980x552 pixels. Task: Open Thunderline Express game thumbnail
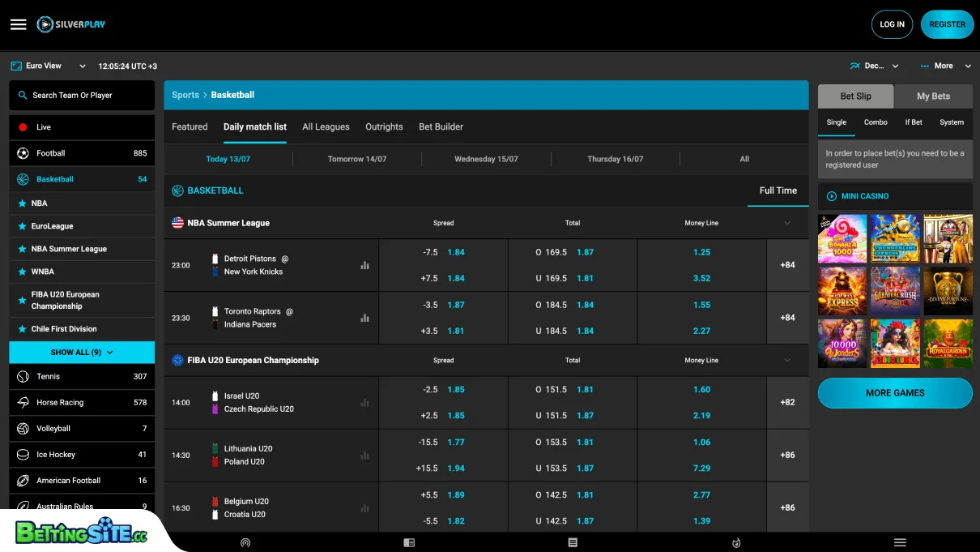click(x=895, y=238)
